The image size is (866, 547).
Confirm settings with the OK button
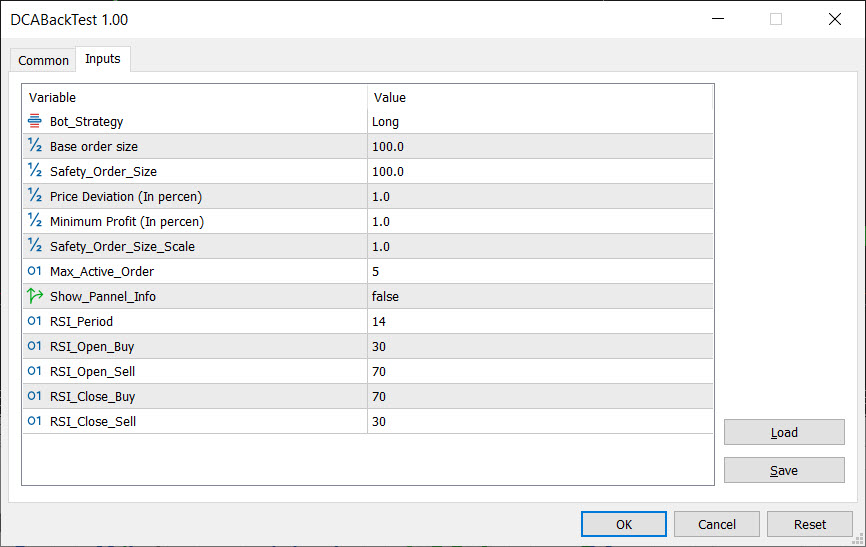coord(624,524)
